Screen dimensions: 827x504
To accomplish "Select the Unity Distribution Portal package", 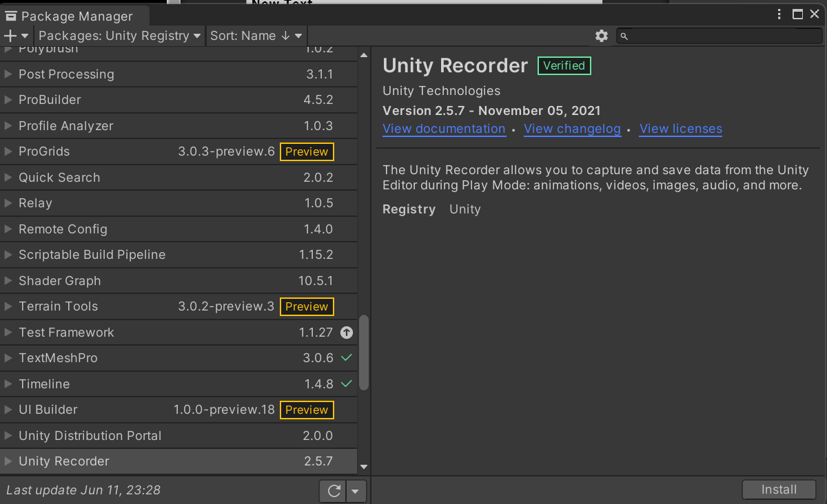I will tap(178, 436).
